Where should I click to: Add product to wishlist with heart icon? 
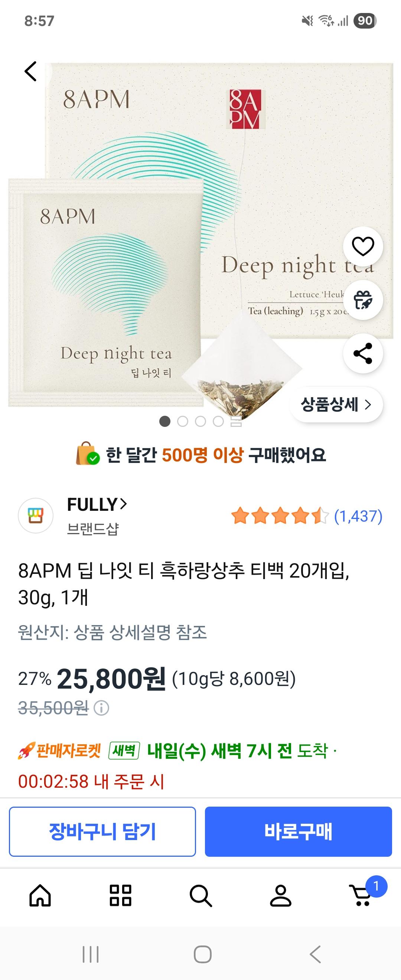click(x=363, y=246)
